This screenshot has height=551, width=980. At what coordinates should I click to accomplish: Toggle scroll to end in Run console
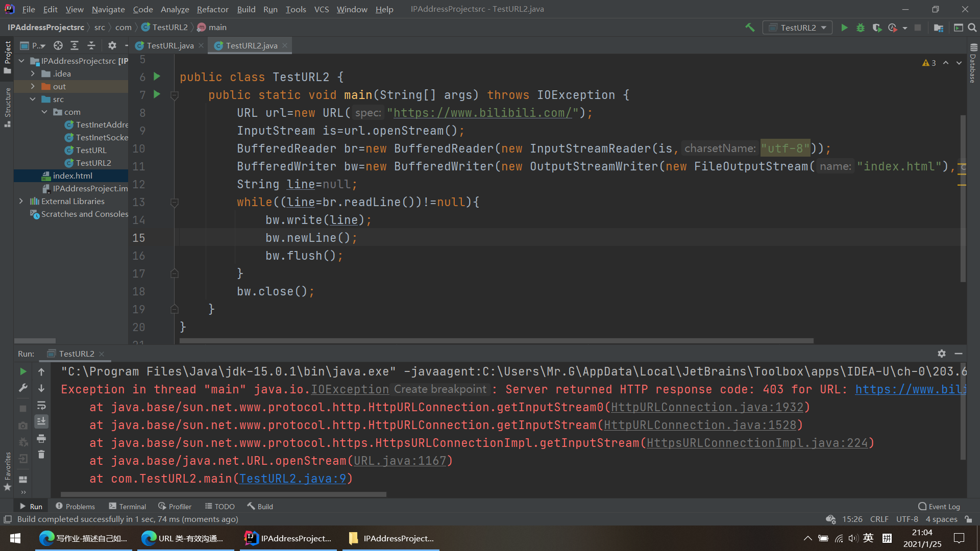41,421
